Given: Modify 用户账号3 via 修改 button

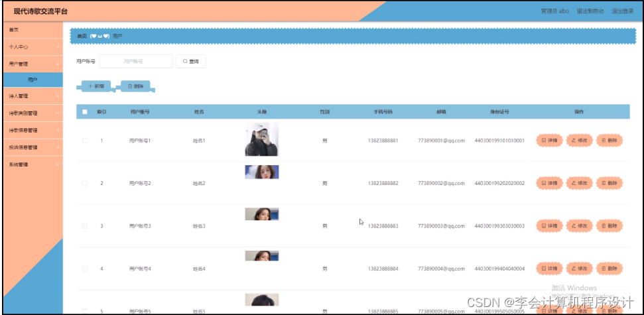Looking at the screenshot, I should click(580, 226).
